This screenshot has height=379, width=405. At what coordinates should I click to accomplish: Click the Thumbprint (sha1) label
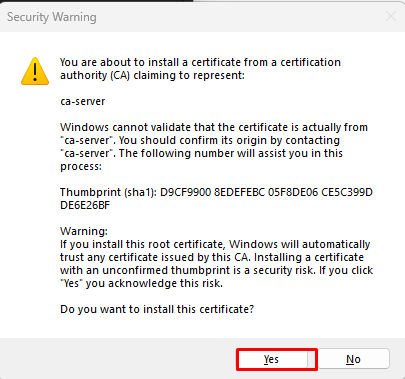(x=108, y=192)
